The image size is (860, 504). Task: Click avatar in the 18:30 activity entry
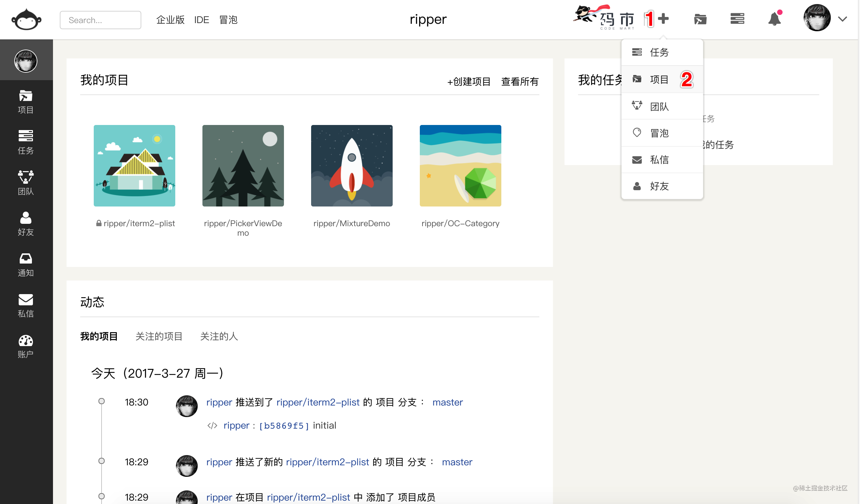click(187, 406)
